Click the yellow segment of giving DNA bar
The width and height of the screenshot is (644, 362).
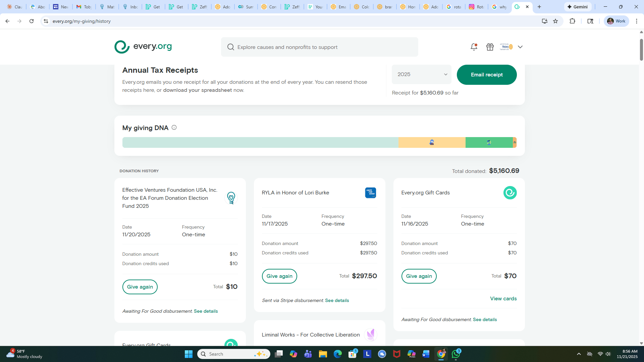coord(431,142)
